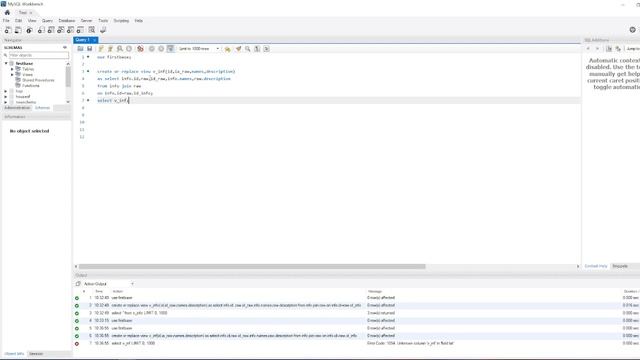Switch to the Context Help tab
640x360 pixels.
(x=596, y=266)
